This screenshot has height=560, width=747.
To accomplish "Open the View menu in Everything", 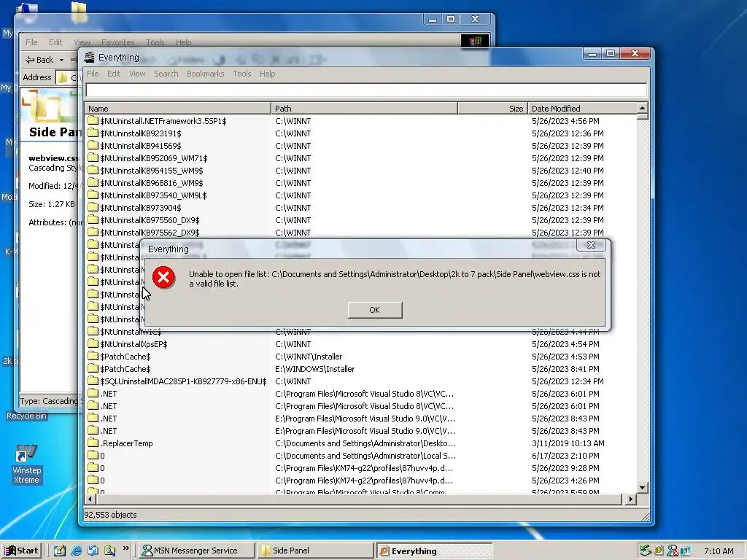I will 137,74.
